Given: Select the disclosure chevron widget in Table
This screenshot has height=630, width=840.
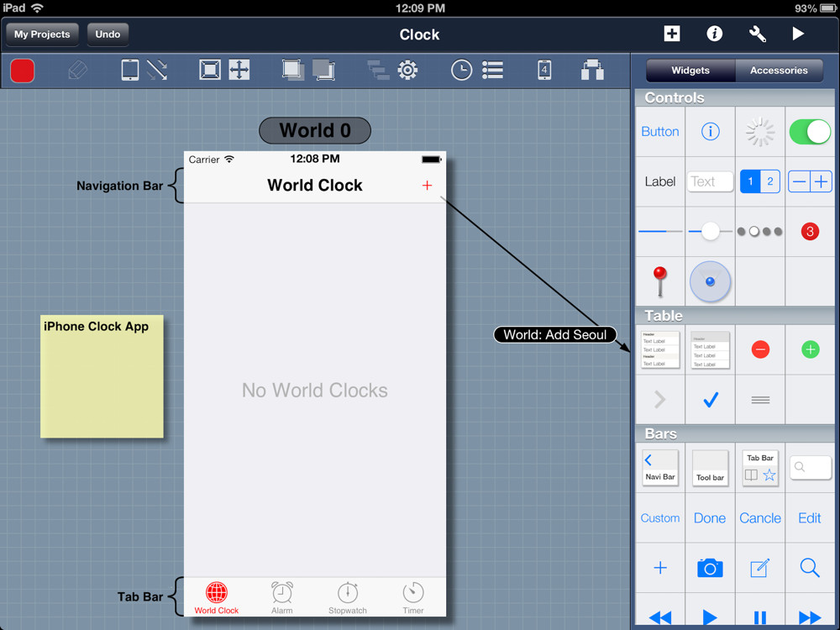Looking at the screenshot, I should [660, 400].
